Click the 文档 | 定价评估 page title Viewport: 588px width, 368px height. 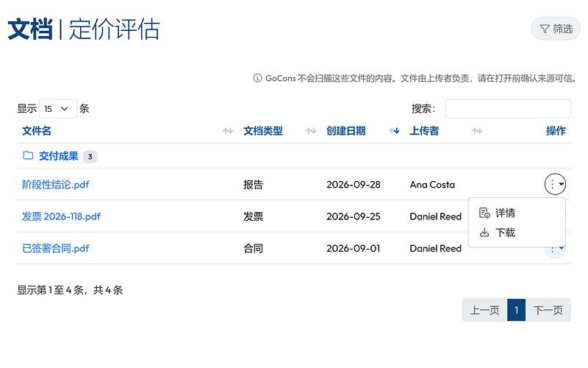coord(84,29)
